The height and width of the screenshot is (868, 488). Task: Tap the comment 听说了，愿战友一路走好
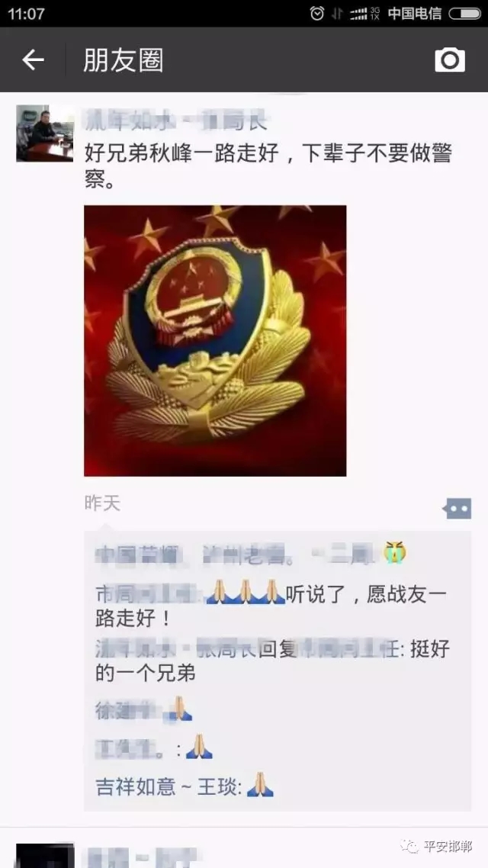pos(271,606)
